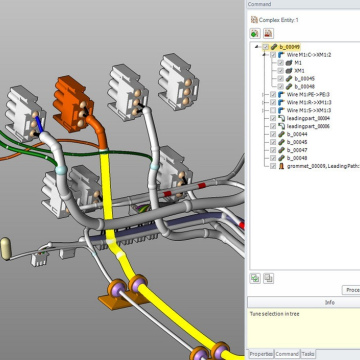Click the wire icon of Wire M1:R->XM1:3
This screenshot has width=360, height=360.
click(281, 102)
